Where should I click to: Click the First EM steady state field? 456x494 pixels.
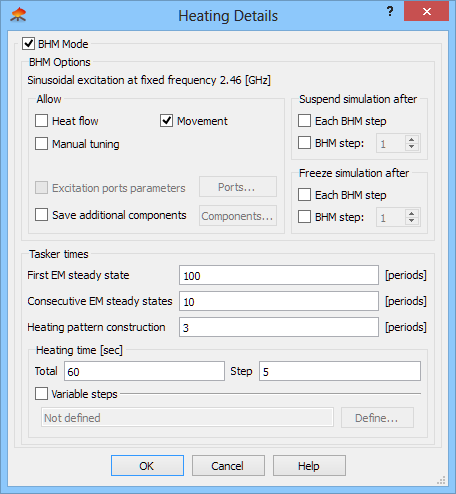click(279, 275)
